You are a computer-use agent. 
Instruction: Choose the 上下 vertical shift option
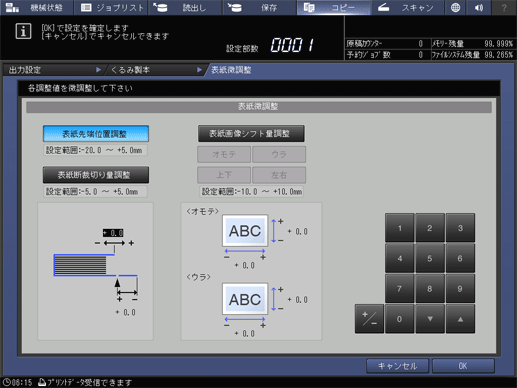224,175
